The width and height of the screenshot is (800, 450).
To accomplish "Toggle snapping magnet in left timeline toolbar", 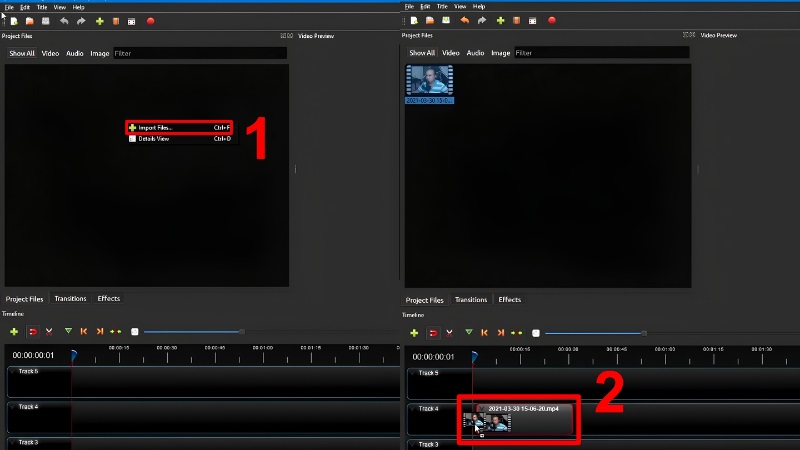I will 33,332.
